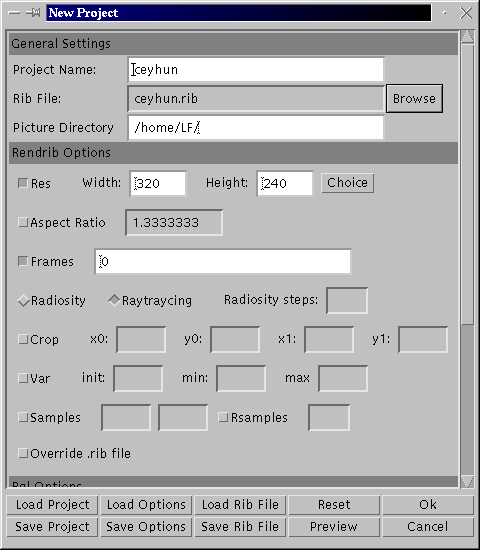
Task: Toggle the Res checkbox
Action: coord(23,183)
